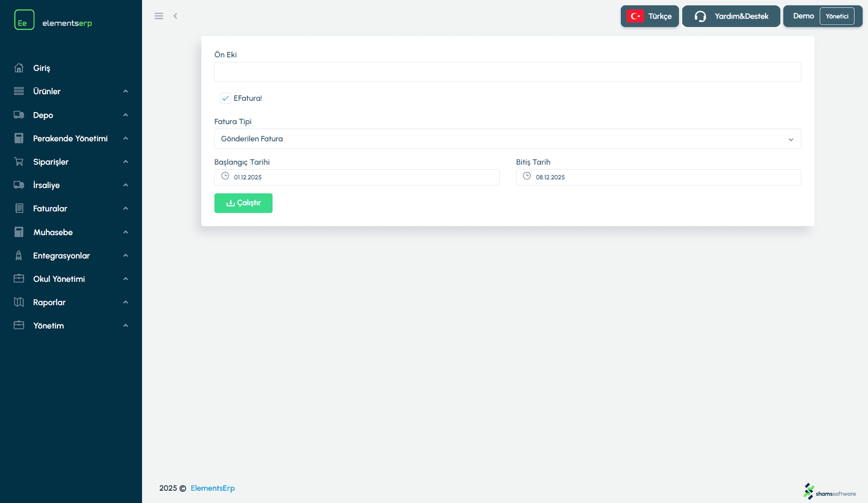
Task: Expand the Yönetim section chevron
Action: [x=126, y=326]
